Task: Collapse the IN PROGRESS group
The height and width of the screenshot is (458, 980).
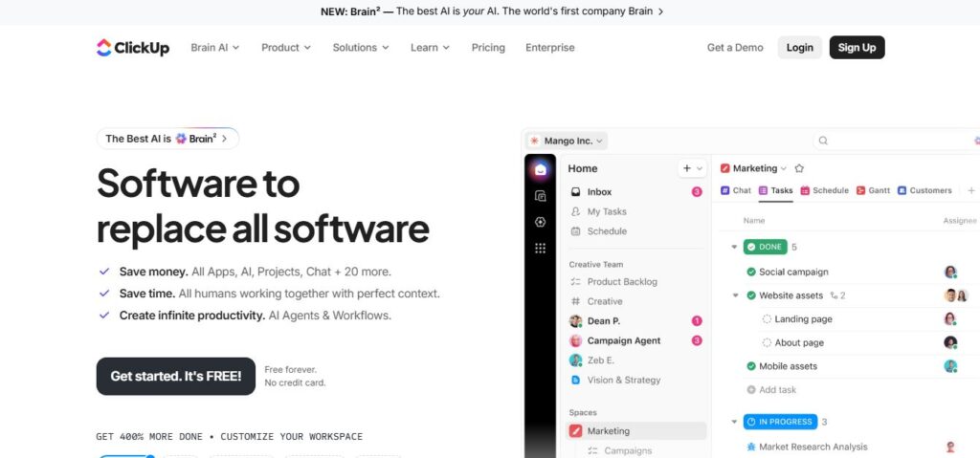Action: pos(734,422)
